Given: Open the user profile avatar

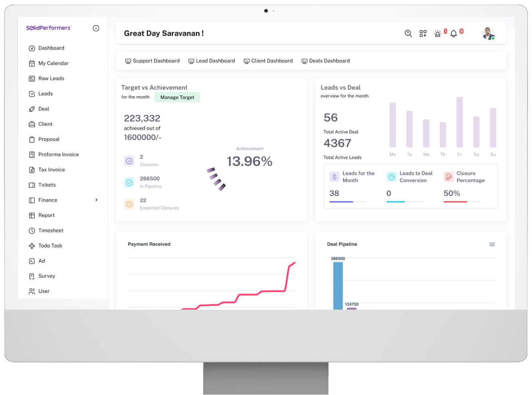Looking at the screenshot, I should click(x=488, y=33).
